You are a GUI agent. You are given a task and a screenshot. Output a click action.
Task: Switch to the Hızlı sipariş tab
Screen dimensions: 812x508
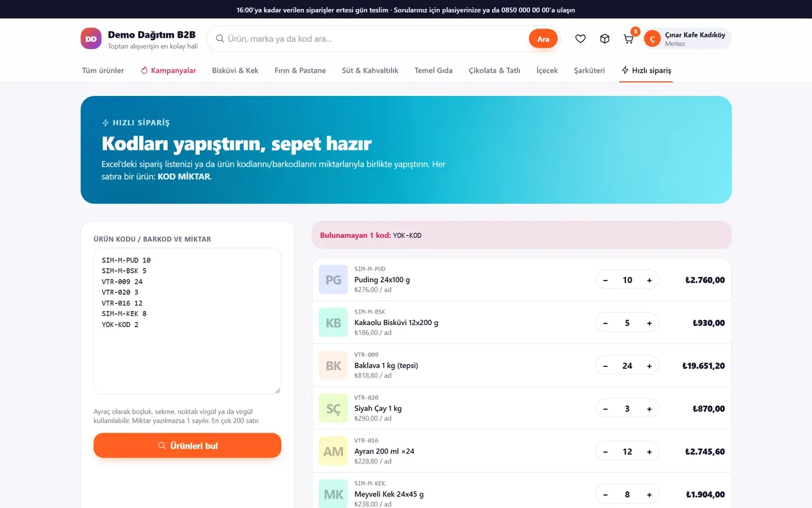tap(646, 71)
